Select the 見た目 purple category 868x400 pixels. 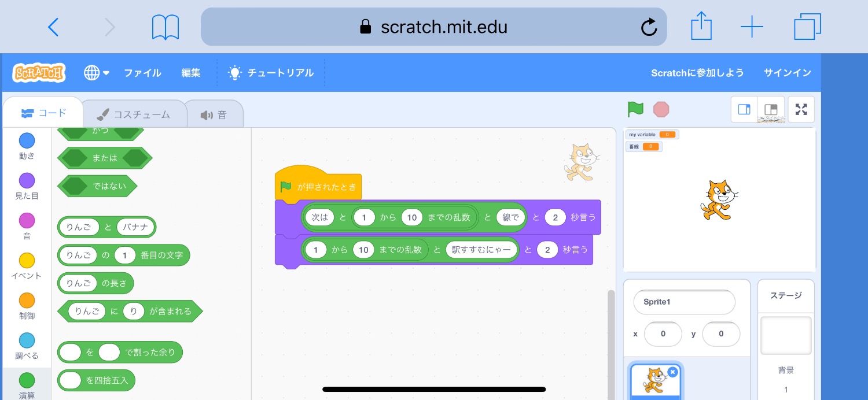point(27,186)
